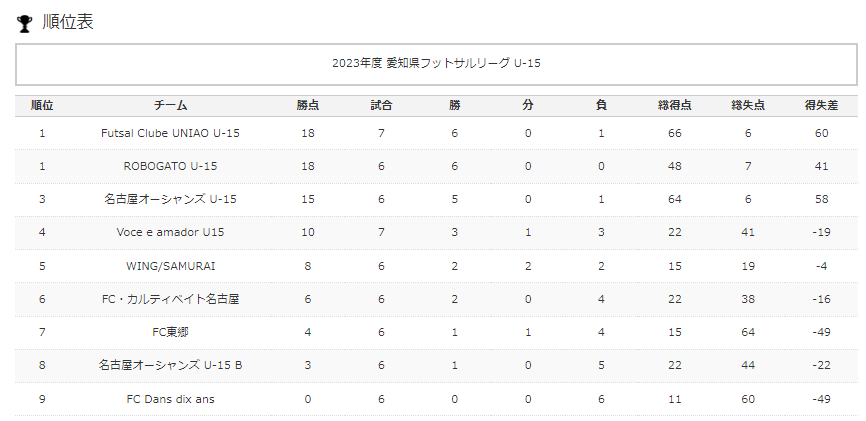Select the ROBOGATO U-15 team name

pyautogui.click(x=170, y=166)
